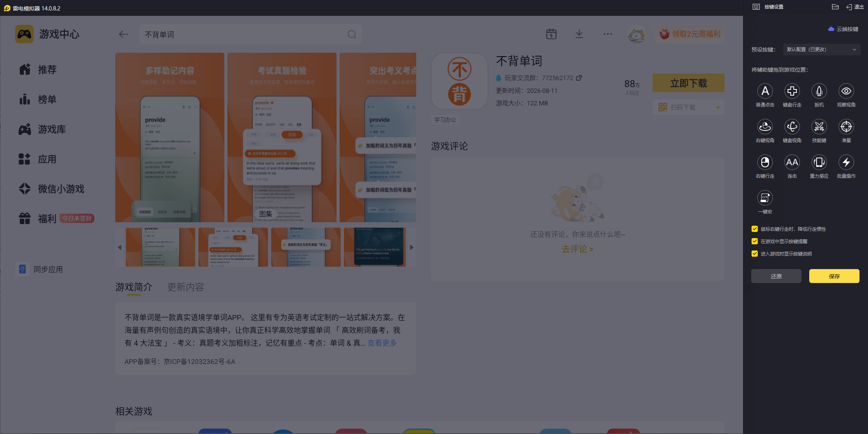Select the 普通点击 tap key icon
Screen dimensions: 868x434
(765, 91)
